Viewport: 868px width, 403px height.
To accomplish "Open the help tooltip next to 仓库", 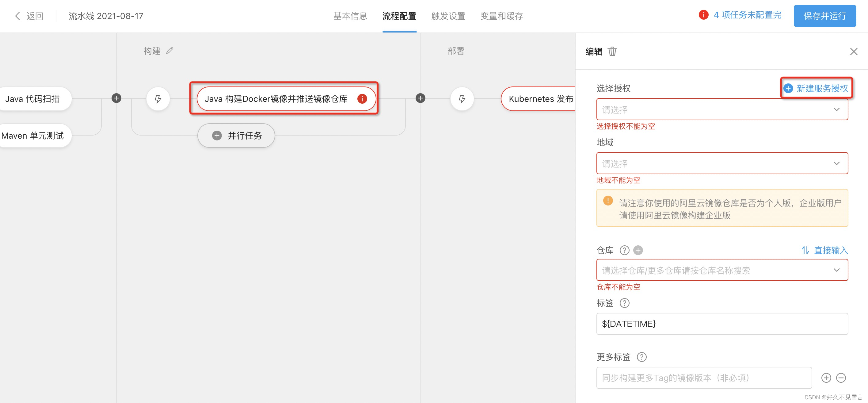I will click(624, 250).
